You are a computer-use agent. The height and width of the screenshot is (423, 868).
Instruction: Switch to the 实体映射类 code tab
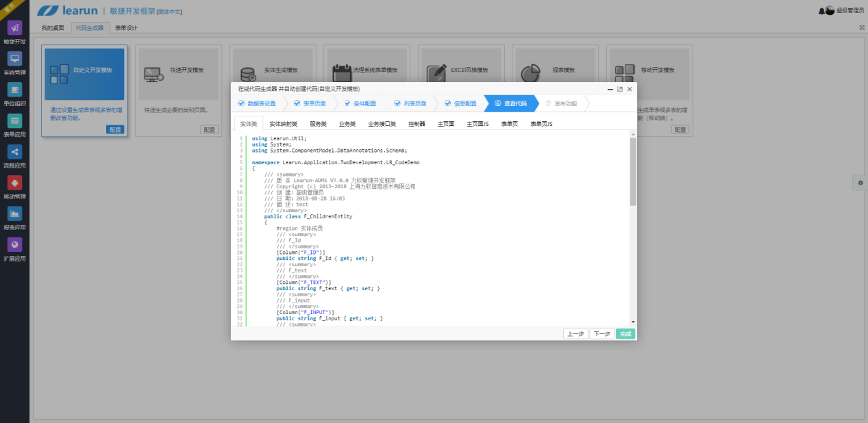pyautogui.click(x=283, y=124)
